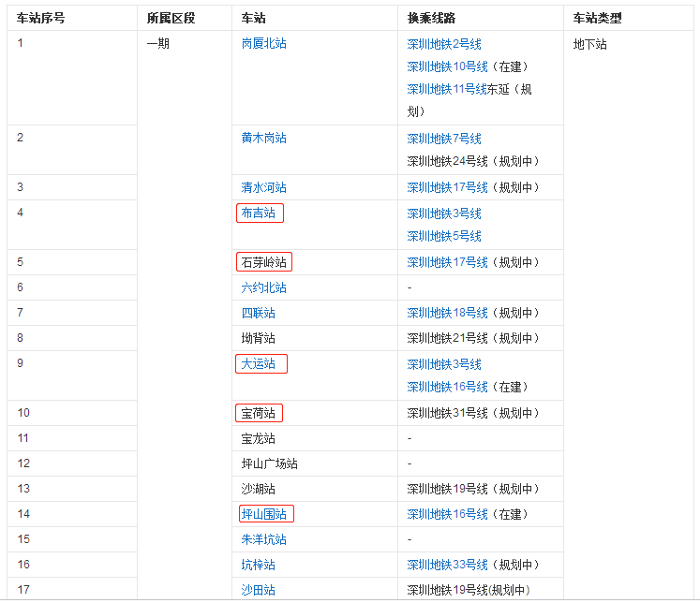Open 深圳地铁16号线 link in 大运站 row

click(x=447, y=387)
